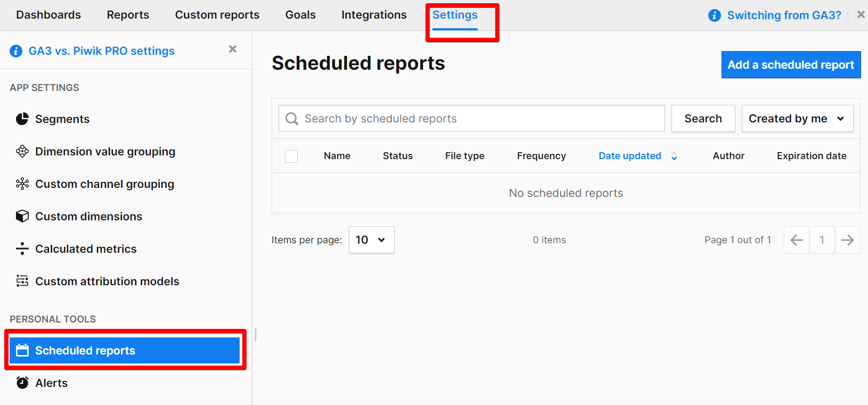
Task: Open the Custom reports tab
Action: [217, 15]
